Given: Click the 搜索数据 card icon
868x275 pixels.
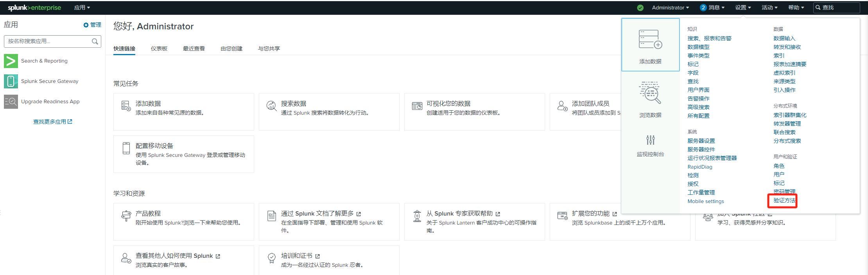Looking at the screenshot, I should [x=271, y=106].
